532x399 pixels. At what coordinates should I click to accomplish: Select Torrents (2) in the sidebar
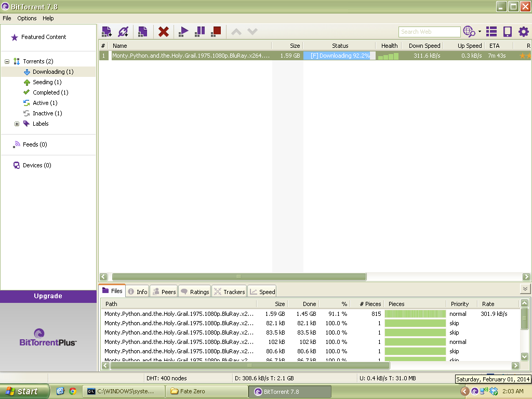tap(38, 61)
